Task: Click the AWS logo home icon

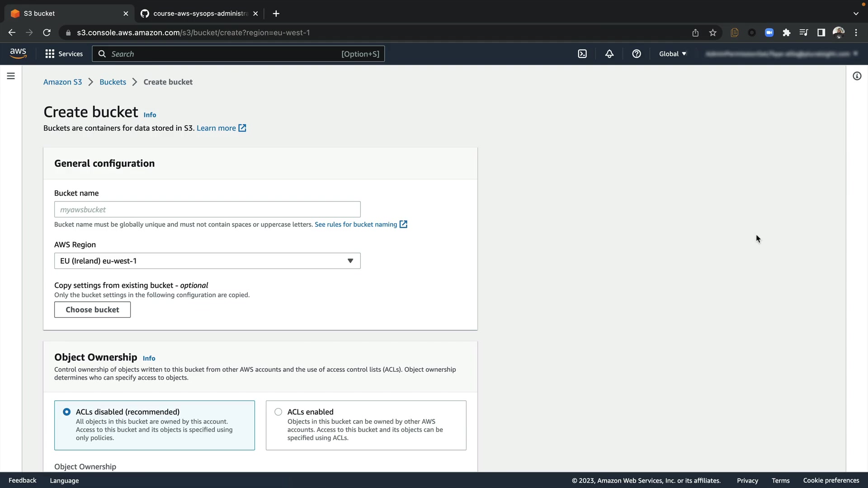Action: (18, 53)
